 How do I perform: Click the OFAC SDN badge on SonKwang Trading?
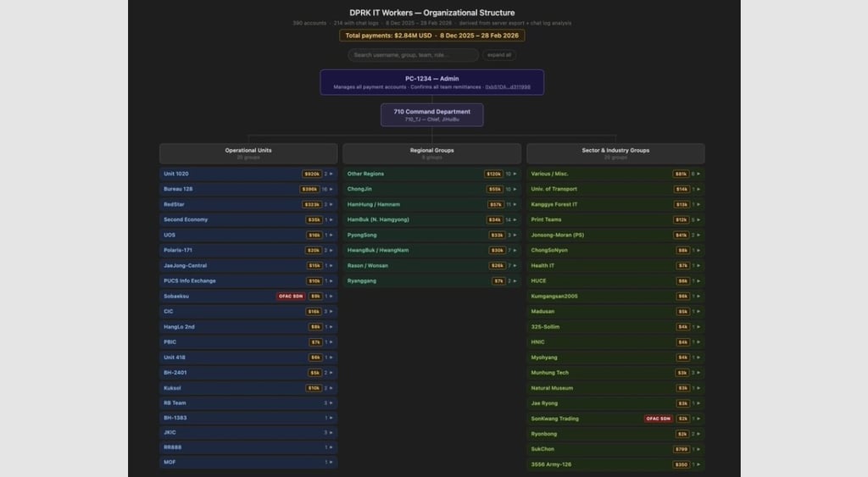[658, 419]
